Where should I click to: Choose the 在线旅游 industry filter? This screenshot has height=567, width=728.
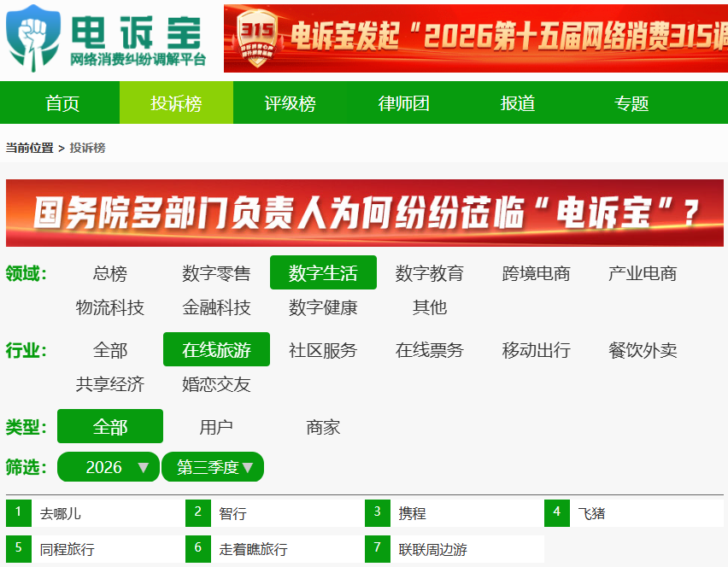(216, 350)
